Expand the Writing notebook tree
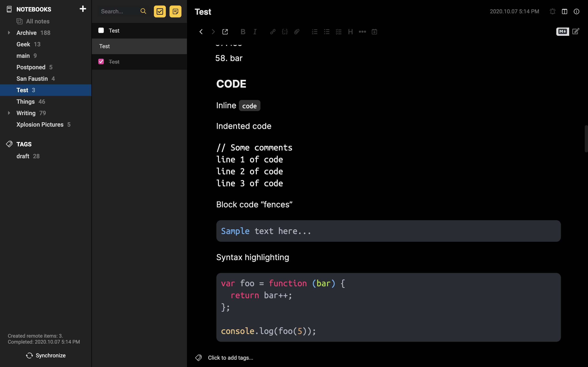The image size is (588, 367). pos(9,113)
